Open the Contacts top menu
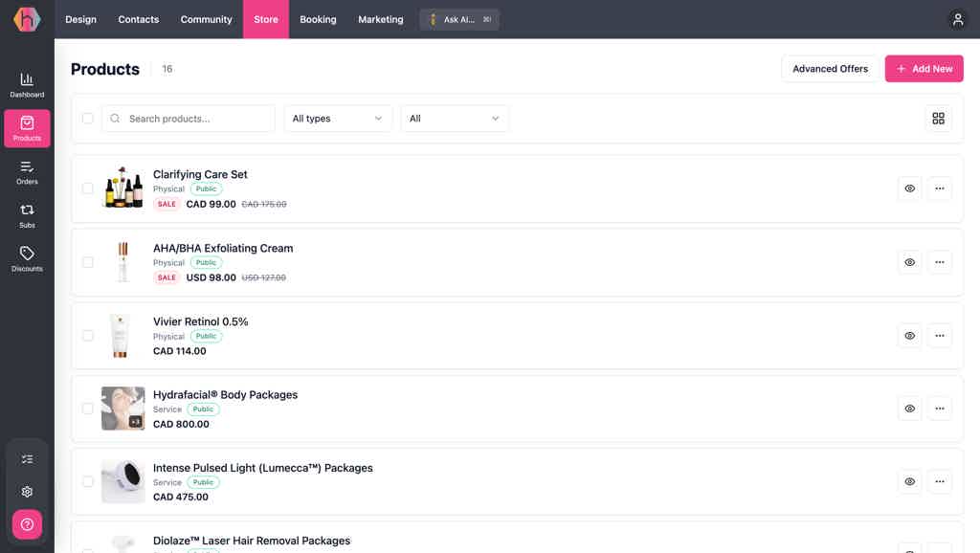Screen dimensions: 980x553 138,19
